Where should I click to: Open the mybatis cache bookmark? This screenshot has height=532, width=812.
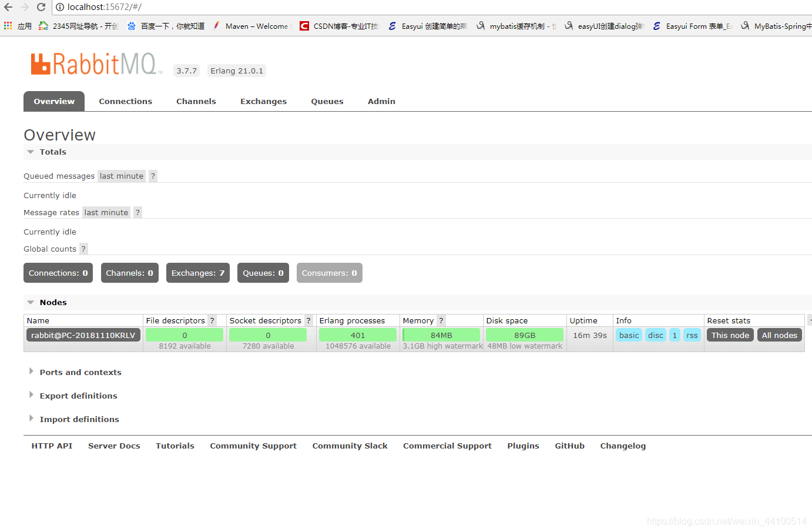516,26
